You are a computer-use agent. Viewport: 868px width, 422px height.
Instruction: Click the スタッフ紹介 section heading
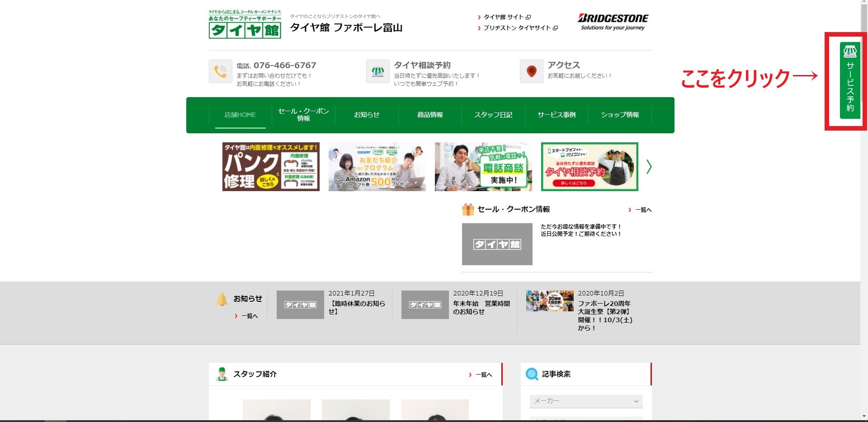pyautogui.click(x=255, y=374)
